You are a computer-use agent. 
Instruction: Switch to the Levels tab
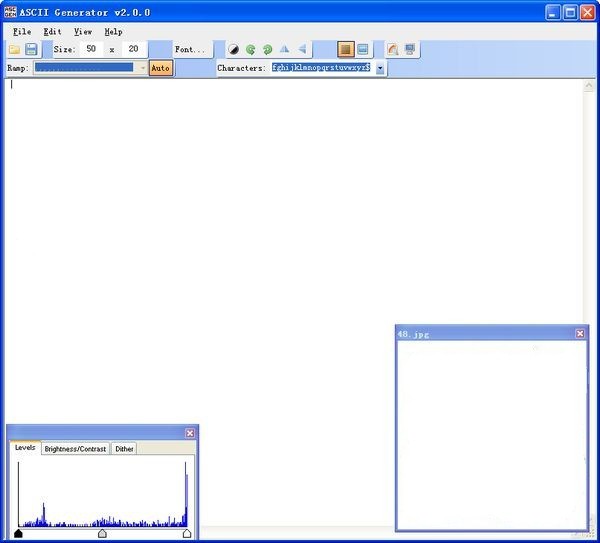point(25,447)
